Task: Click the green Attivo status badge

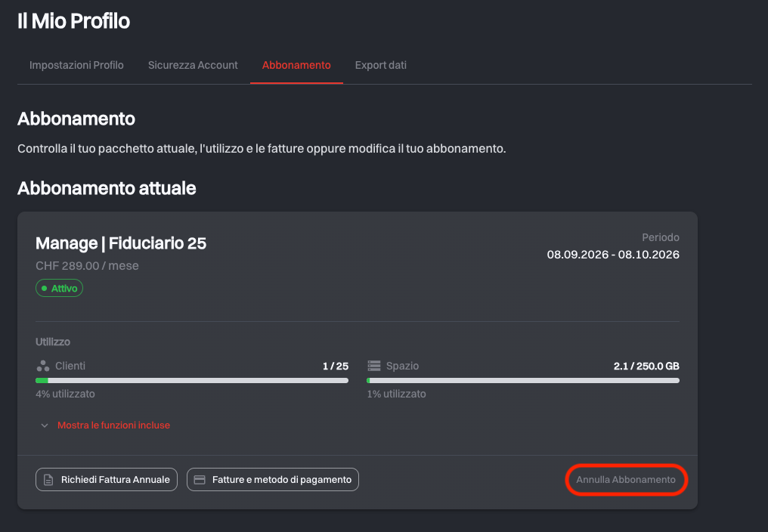Action: point(59,288)
